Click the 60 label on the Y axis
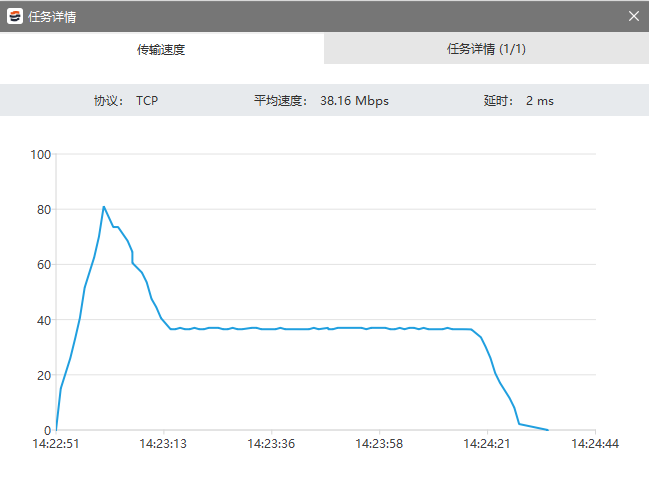Viewport: 649px width, 480px height. tap(43, 265)
